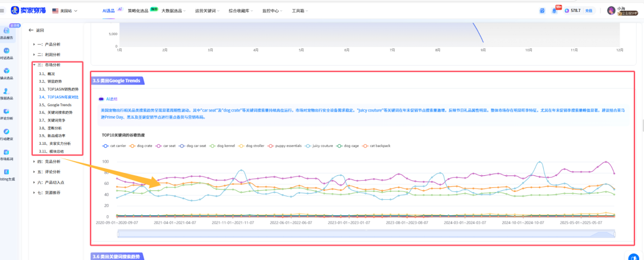This screenshot has width=644, height=260.
Task: Click the points coin icon beside 578.7
Action: click(567, 11)
